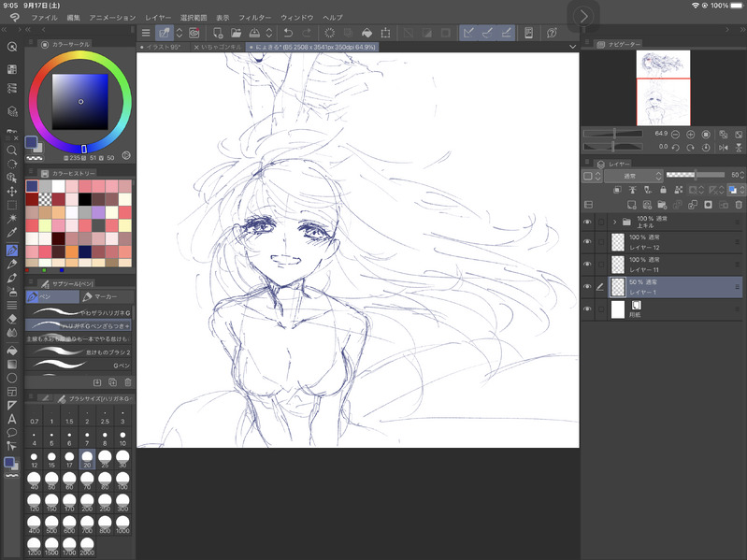The height and width of the screenshot is (560, 747).
Task: Select the Move layer tool
Action: coord(12,192)
